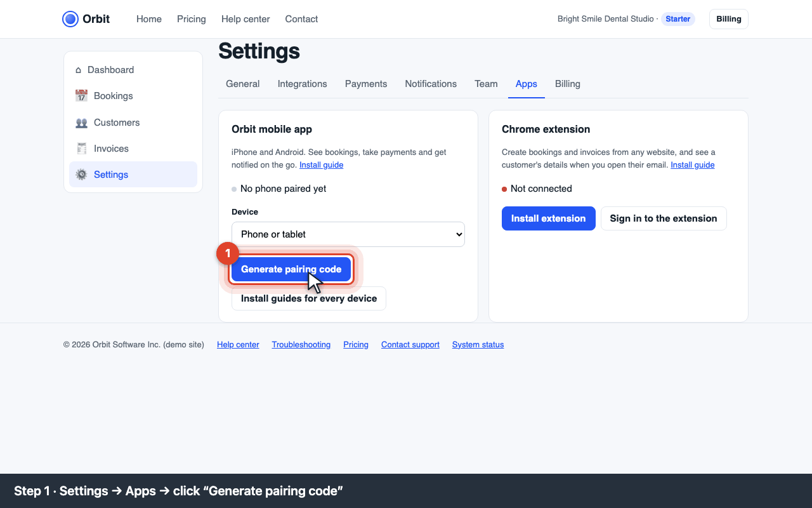
Task: Click Sign in to the extension
Action: pyautogui.click(x=664, y=218)
